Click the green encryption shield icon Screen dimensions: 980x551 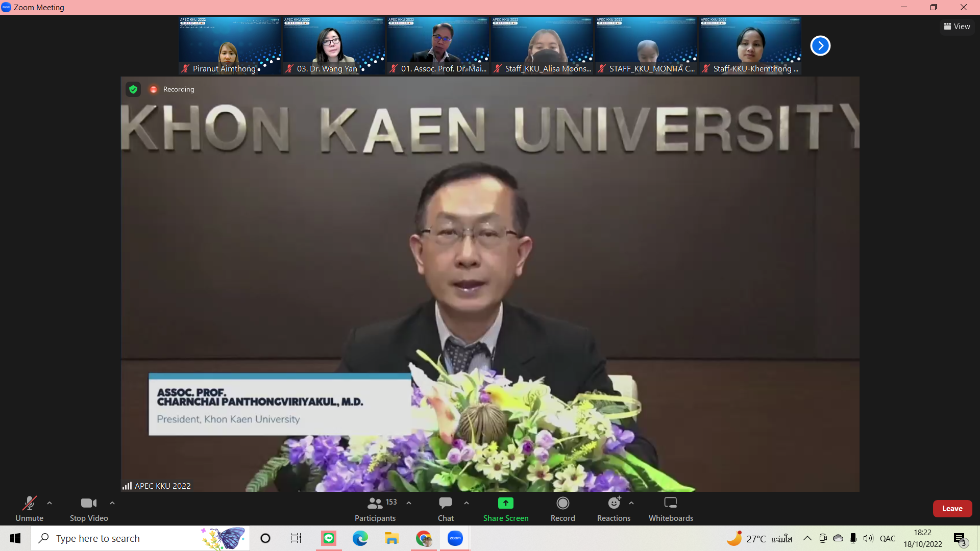coord(133,89)
